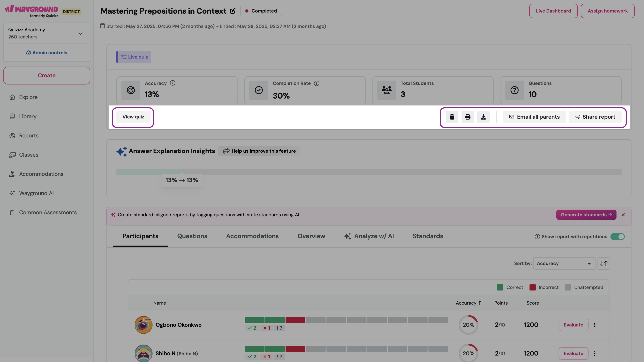Click the Share report button

595,117
